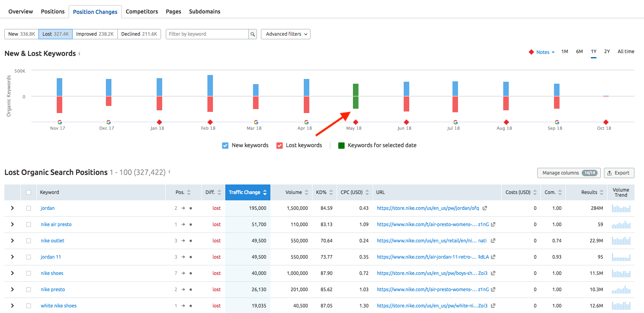
Task: Click the Google update marker at Apr 18
Action: coord(306,122)
